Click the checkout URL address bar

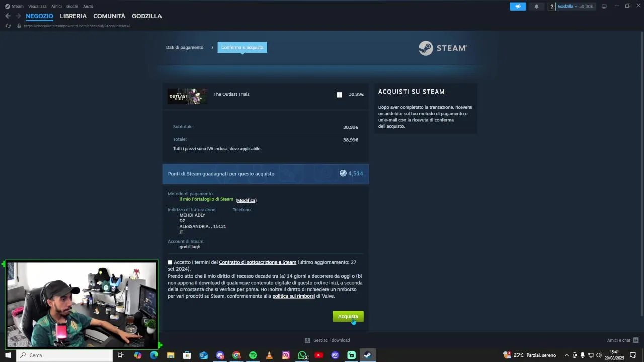(77, 26)
